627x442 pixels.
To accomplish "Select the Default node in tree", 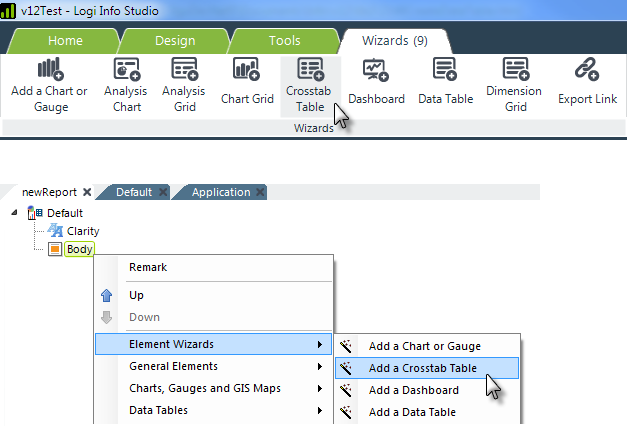I will [x=65, y=213].
